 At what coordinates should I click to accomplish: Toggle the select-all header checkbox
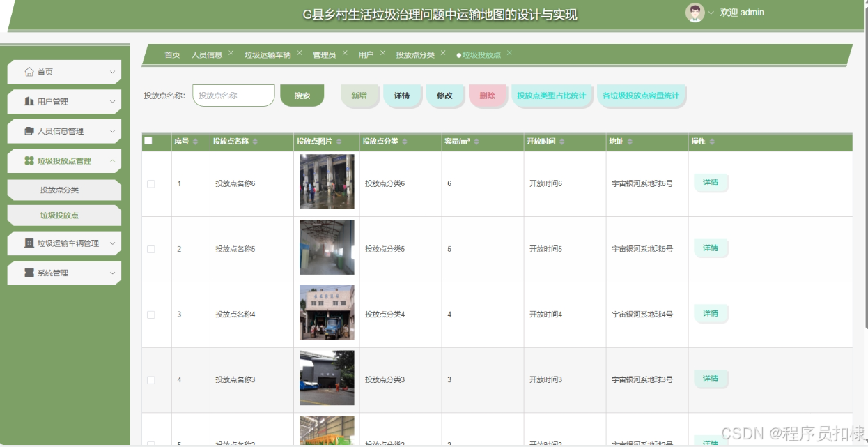[148, 141]
